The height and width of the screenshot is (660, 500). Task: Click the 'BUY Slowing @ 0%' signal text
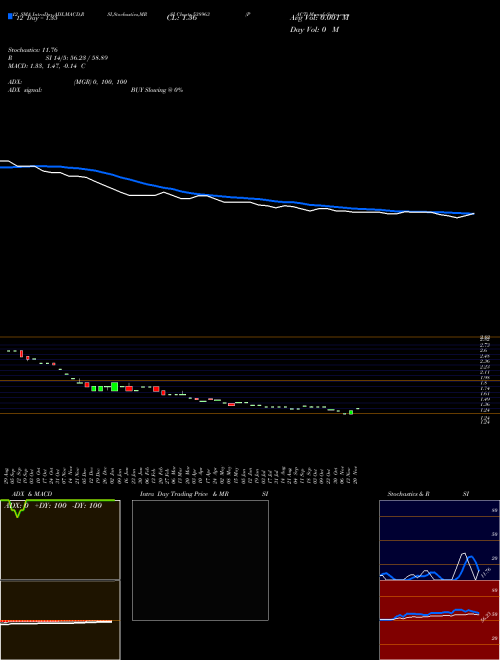[x=157, y=90]
